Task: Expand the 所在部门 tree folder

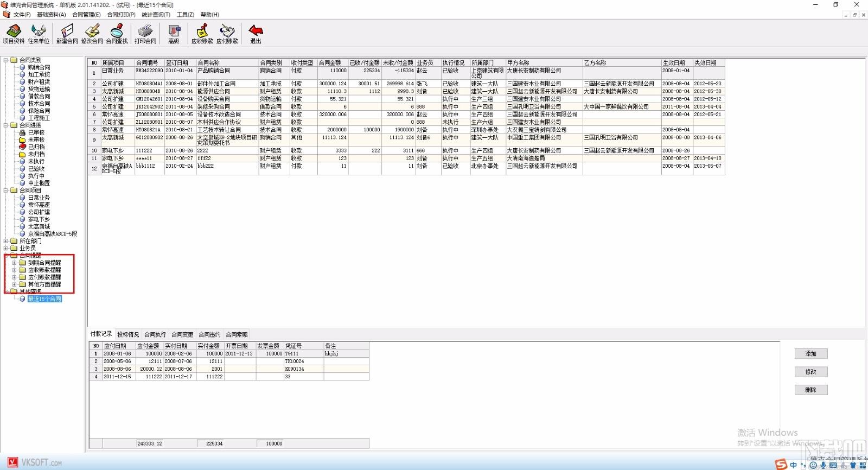Action: pos(6,241)
